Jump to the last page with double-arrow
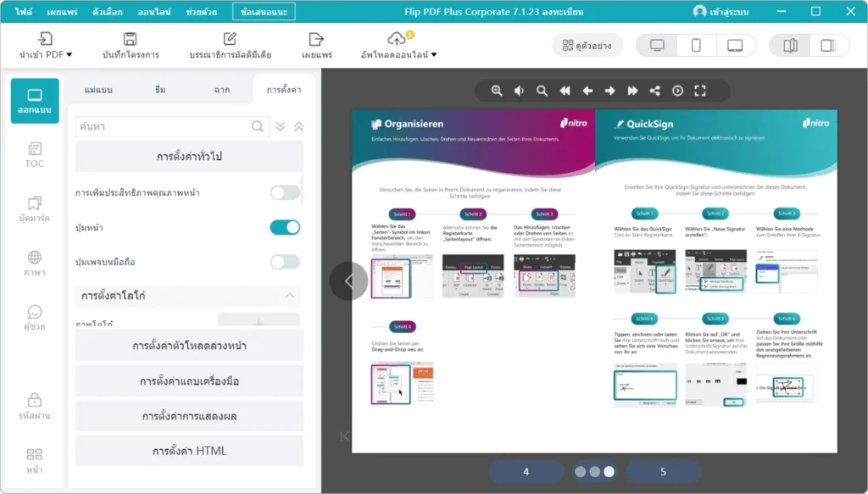The width and height of the screenshot is (868, 494). coord(632,91)
